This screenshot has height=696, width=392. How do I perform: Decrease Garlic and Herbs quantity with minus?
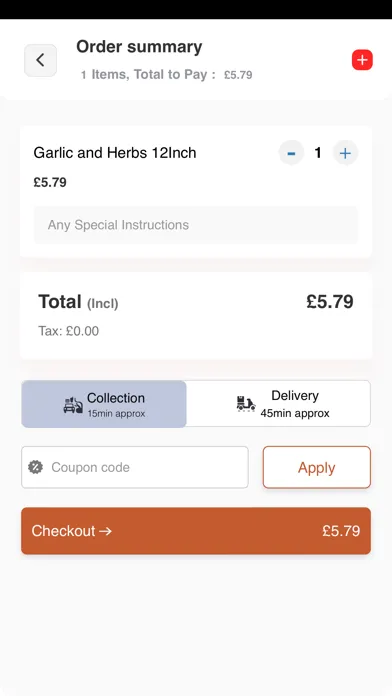point(291,153)
